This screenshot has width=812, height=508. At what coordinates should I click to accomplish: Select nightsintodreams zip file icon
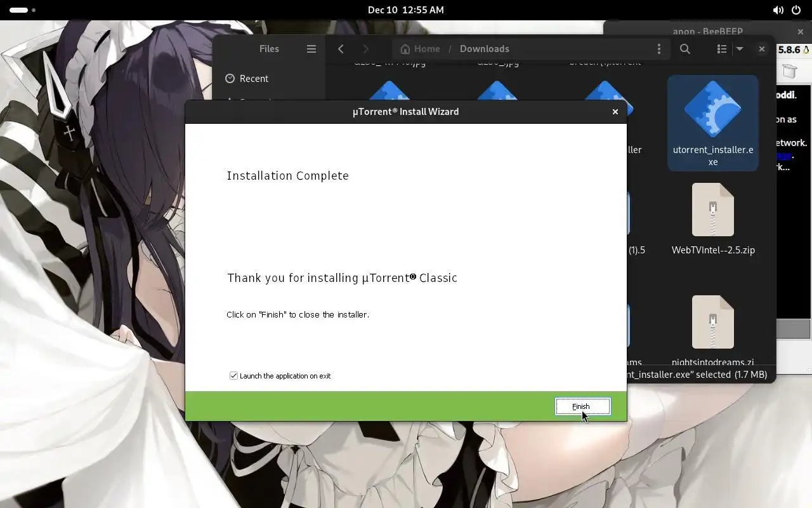713,322
